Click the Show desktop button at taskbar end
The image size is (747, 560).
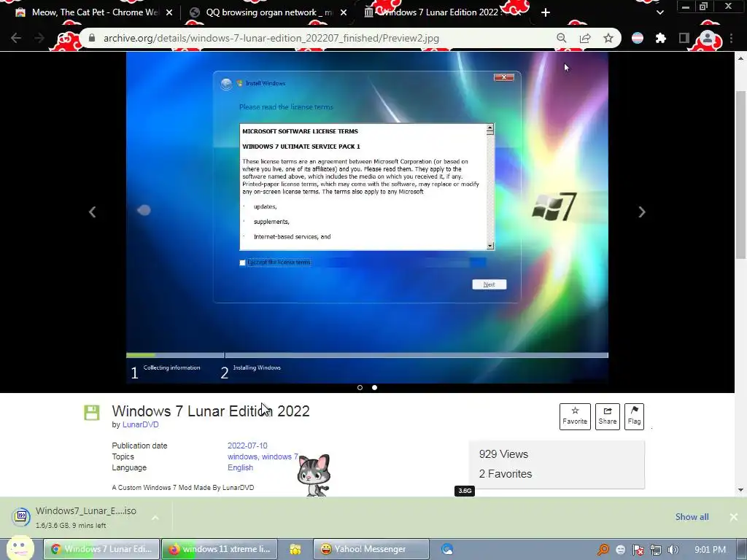[x=742, y=550]
